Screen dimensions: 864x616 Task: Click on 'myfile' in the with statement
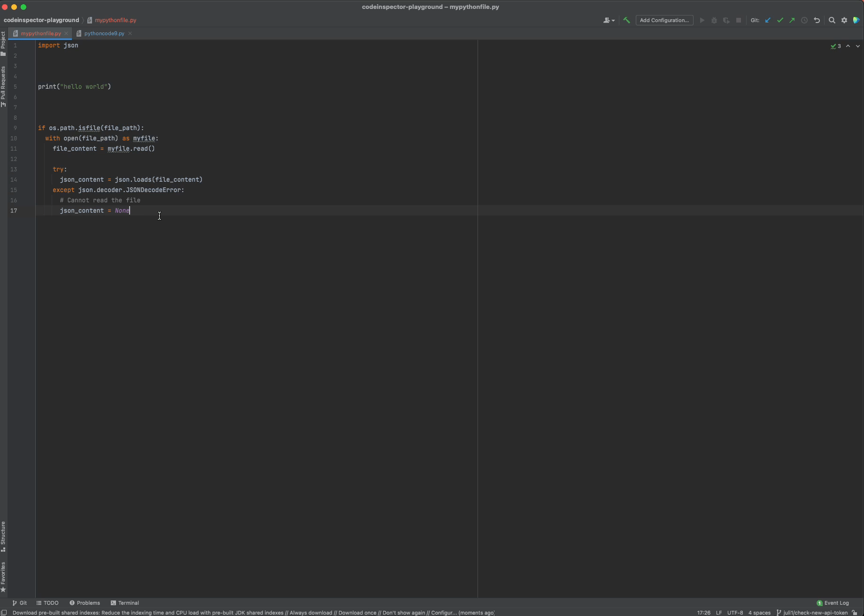point(144,138)
